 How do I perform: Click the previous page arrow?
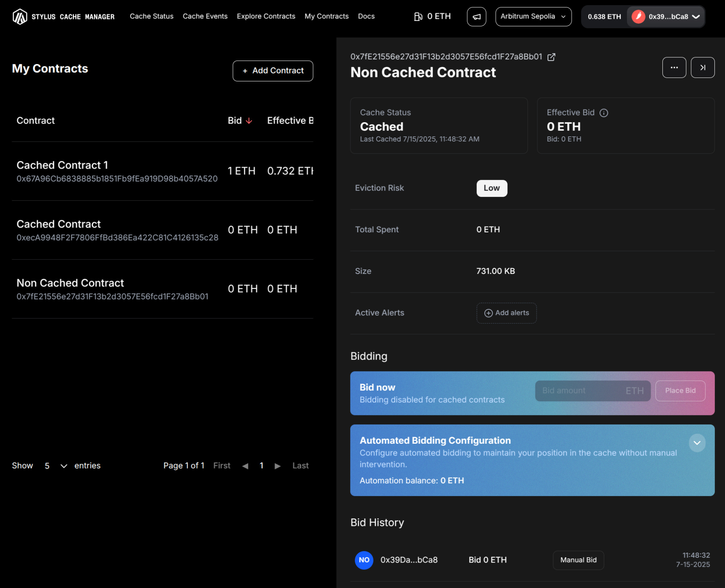(245, 466)
